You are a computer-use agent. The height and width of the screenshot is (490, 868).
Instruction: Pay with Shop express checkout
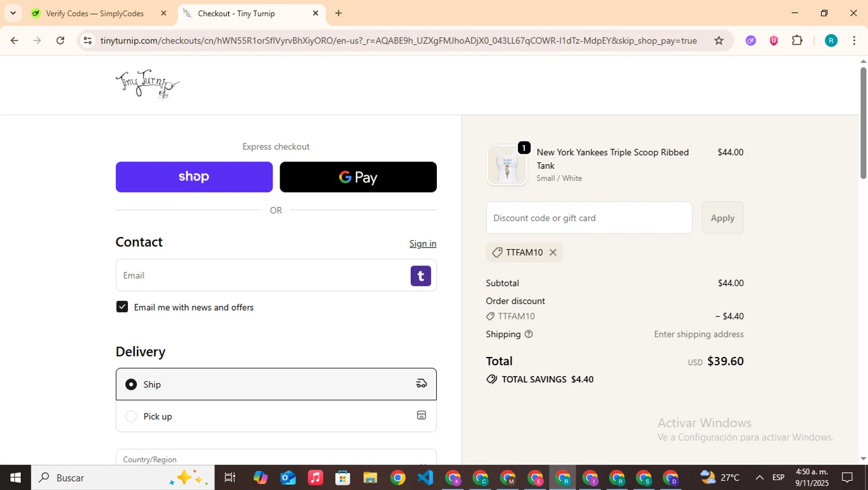tap(194, 177)
